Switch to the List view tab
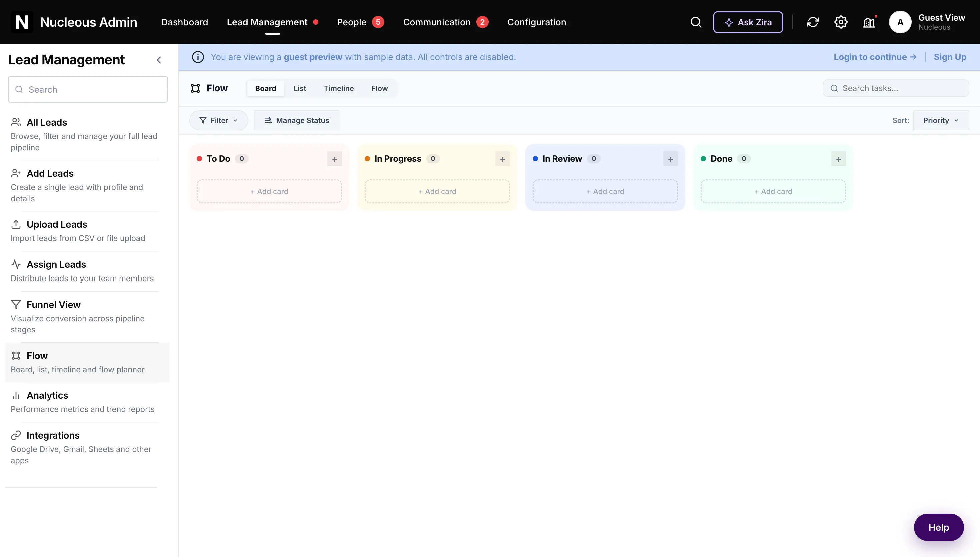 pos(300,88)
